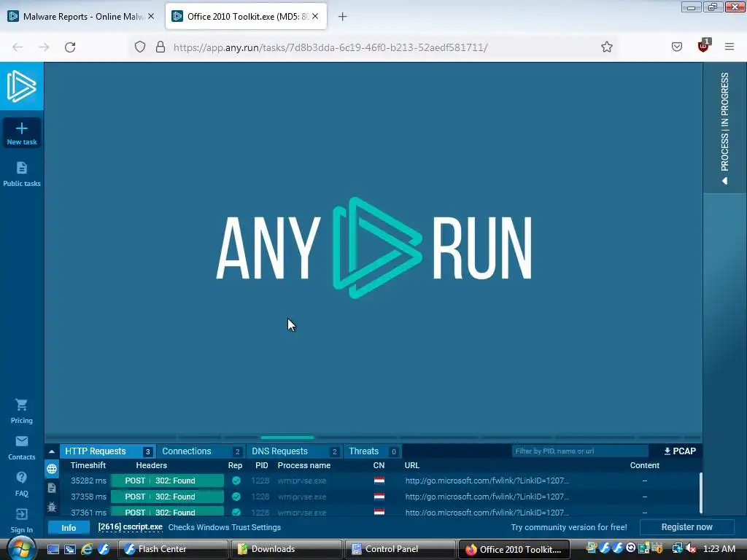The width and height of the screenshot is (747, 560).
Task: Click the country flag in 35282 ms row
Action: point(379,481)
